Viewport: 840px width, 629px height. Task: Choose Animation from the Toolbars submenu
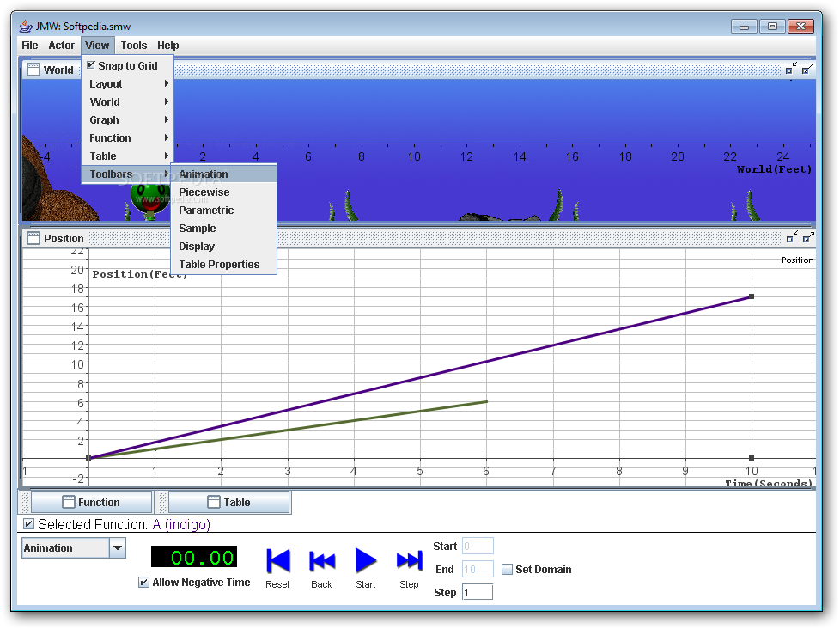[223, 174]
